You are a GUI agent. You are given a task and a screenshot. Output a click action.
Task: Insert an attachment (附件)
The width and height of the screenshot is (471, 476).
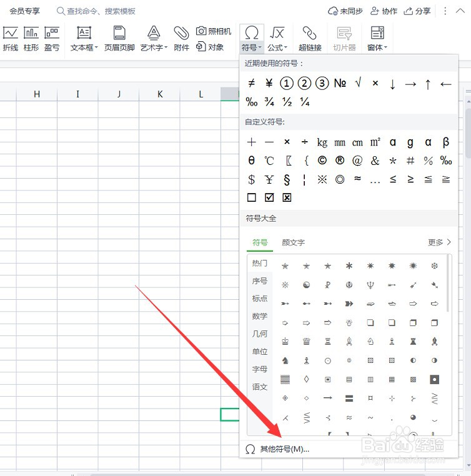point(182,39)
